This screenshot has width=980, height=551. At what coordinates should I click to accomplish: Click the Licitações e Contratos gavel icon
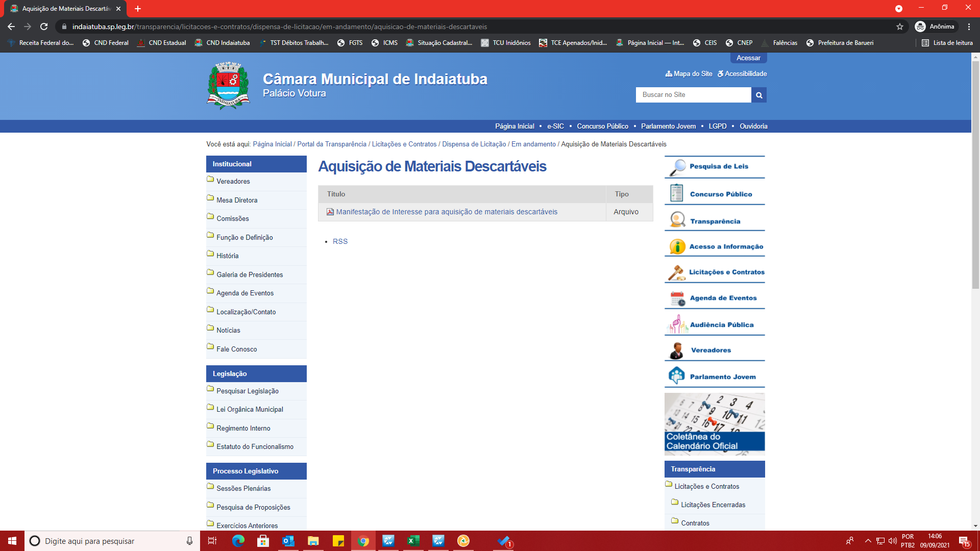(677, 272)
